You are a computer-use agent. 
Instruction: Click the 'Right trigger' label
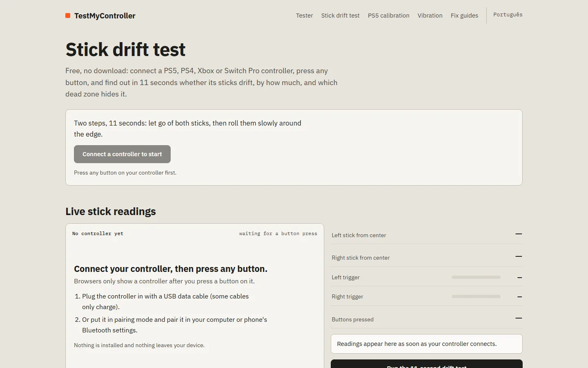(x=347, y=296)
